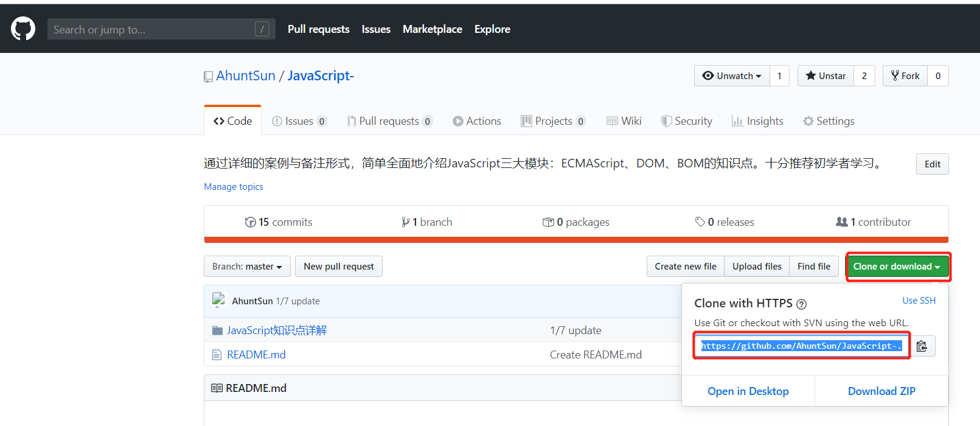Screen dimensions: 980x426
Task: Click the git branch icon
Action: (x=406, y=222)
